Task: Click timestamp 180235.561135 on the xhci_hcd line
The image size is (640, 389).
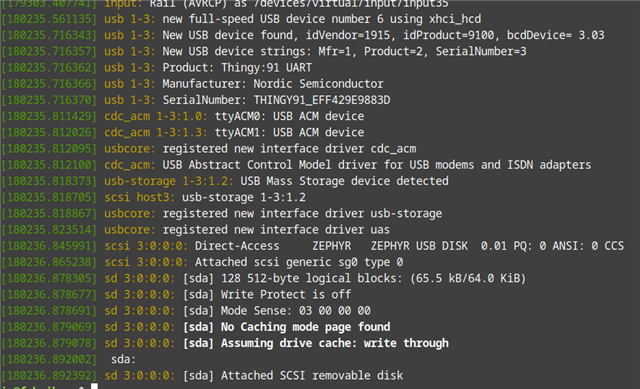Action: 49,19
